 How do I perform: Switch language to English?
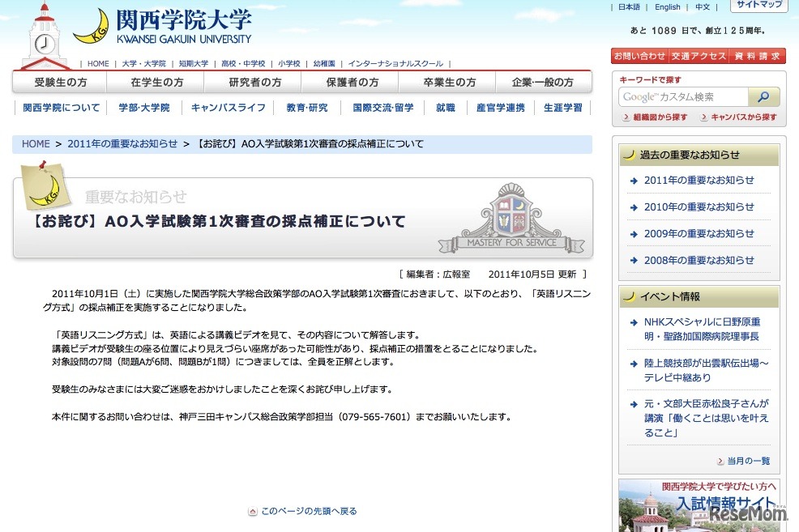pos(667,7)
